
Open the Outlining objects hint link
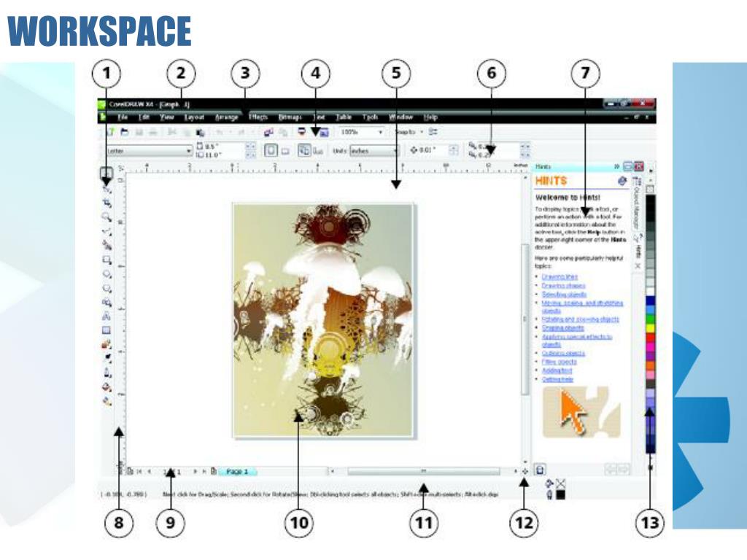pyautogui.click(x=563, y=354)
